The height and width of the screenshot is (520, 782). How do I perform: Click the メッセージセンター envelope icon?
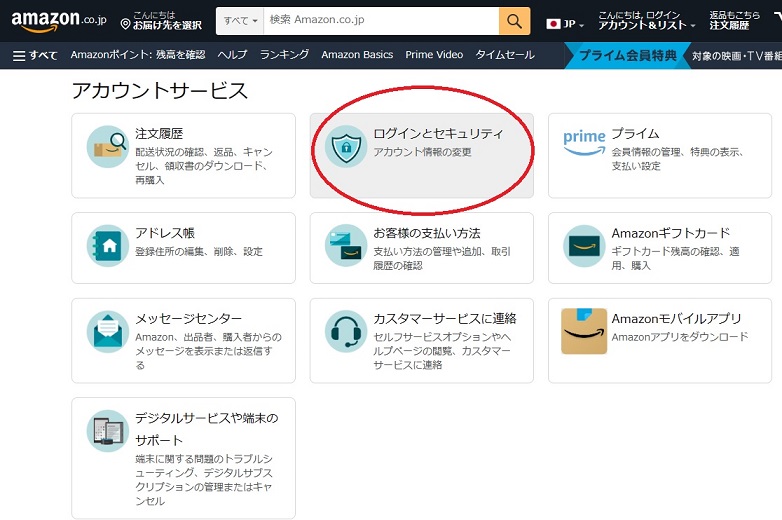[x=108, y=332]
